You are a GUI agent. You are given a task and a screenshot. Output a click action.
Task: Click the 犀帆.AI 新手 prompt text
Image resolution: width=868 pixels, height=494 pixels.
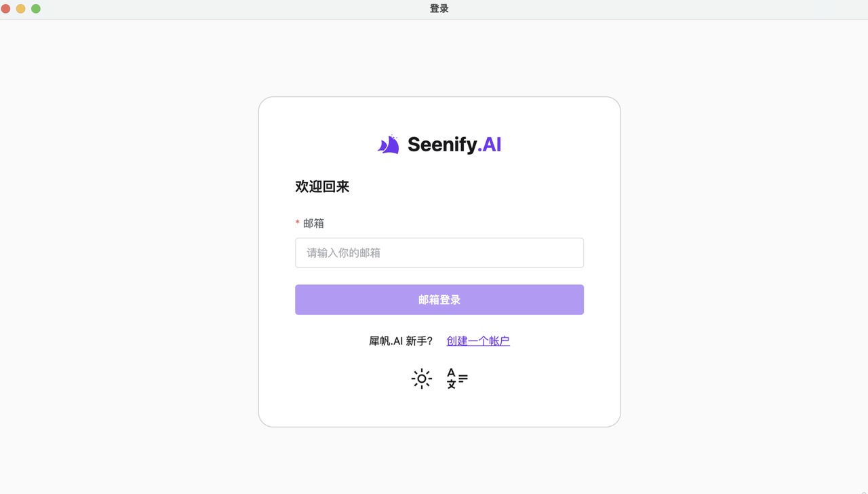click(400, 341)
